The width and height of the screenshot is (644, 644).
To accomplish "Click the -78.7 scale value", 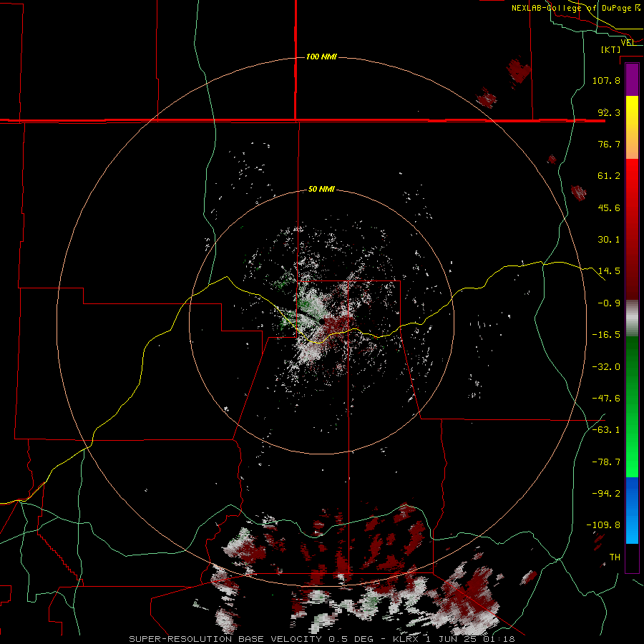I will (x=606, y=462).
